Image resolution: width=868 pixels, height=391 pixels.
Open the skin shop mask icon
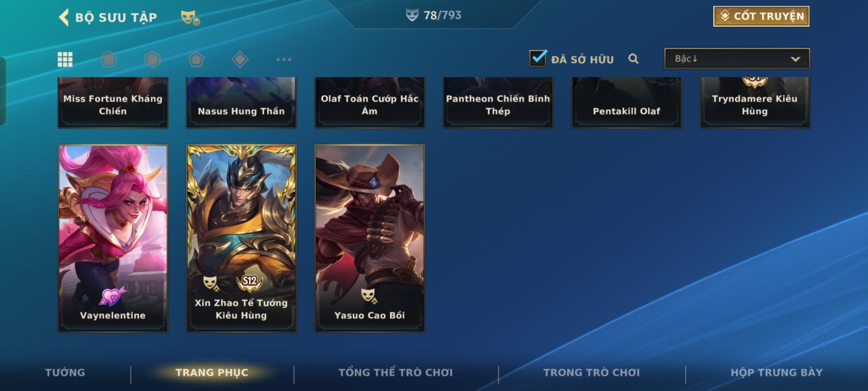[190, 17]
